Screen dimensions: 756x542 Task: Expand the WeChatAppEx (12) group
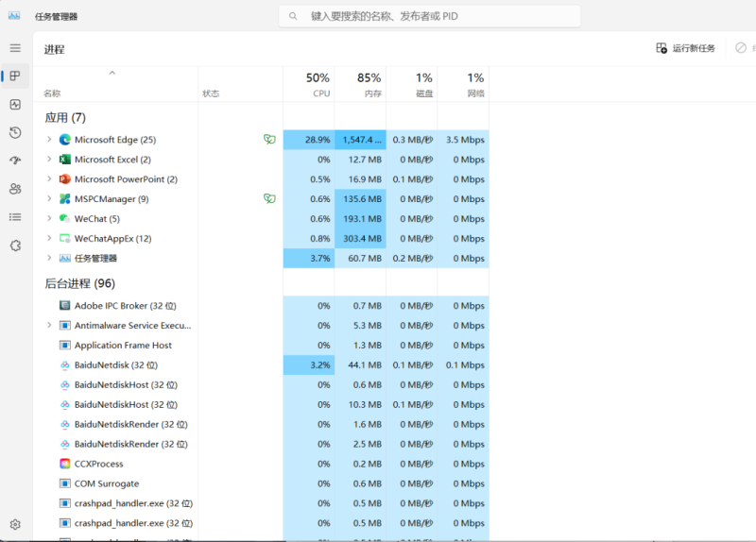[49, 238]
